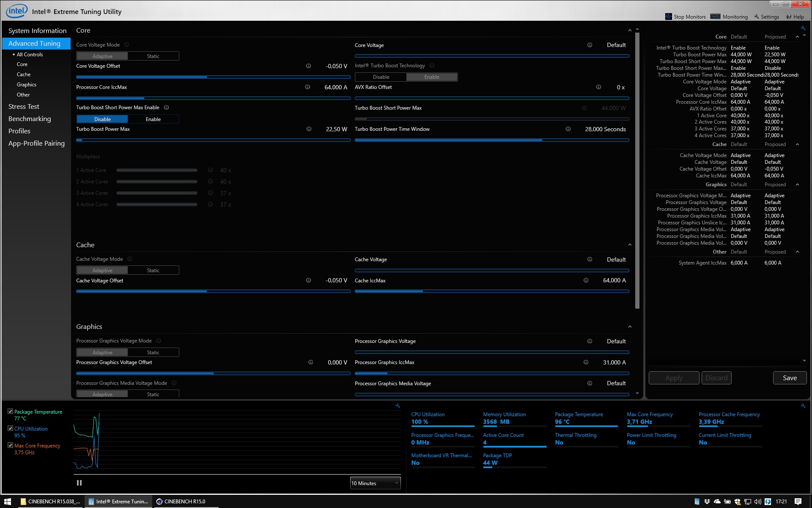Collapse the Cache section
The height and width of the screenshot is (508, 812).
(x=630, y=245)
